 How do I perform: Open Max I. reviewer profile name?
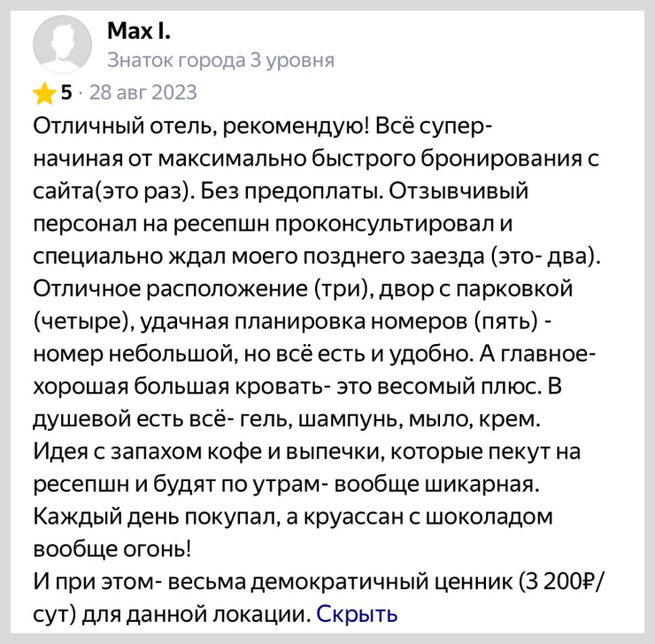138,33
